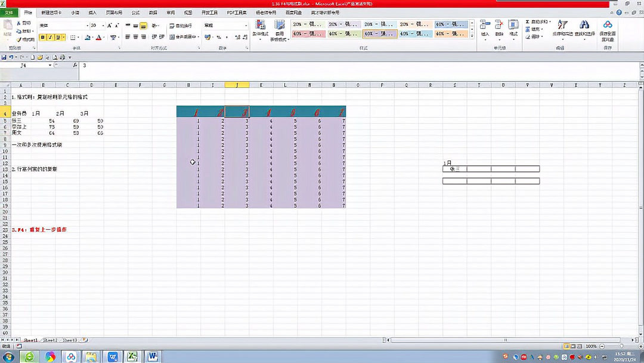Image resolution: width=644 pixels, height=363 pixels.
Task: Apply bold formatting to selection
Action: point(42,36)
